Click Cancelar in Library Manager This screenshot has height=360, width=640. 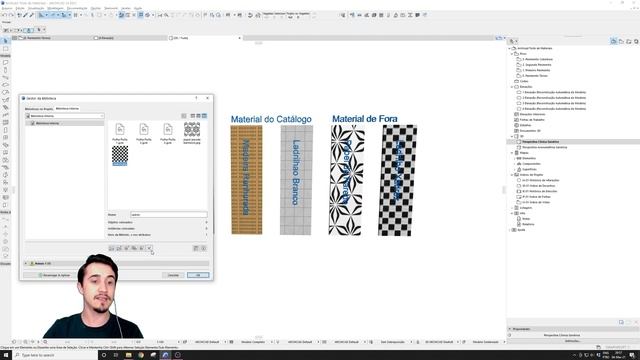[x=173, y=276]
